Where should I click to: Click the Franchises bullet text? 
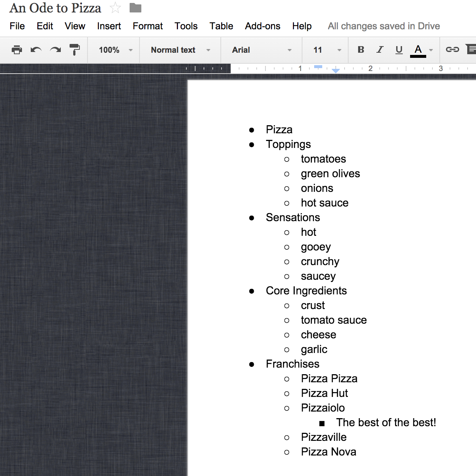pos(293,364)
